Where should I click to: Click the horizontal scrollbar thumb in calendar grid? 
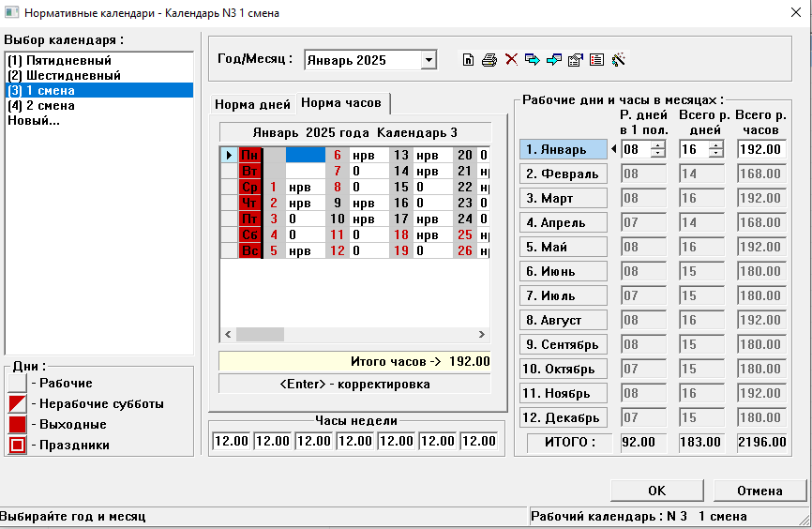[260, 334]
